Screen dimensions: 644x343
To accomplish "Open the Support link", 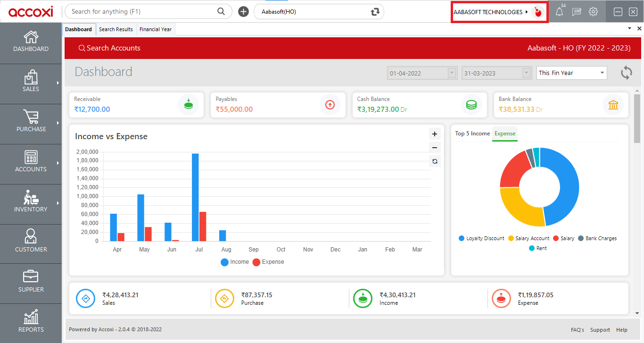I will click(600, 330).
